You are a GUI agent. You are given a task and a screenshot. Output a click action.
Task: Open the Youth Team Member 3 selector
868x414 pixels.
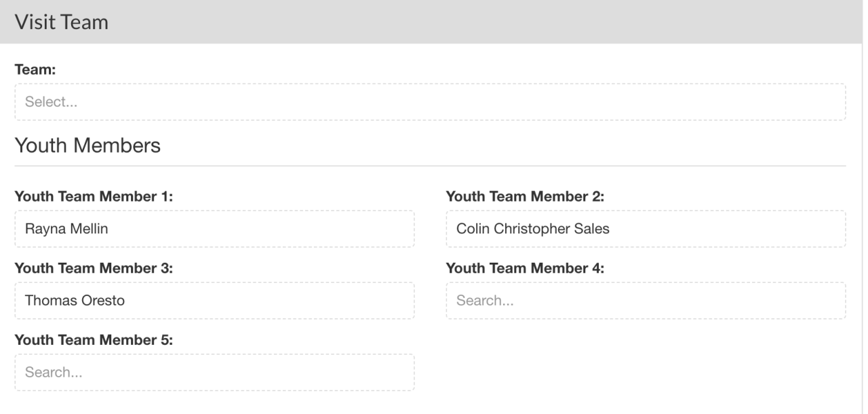tap(214, 301)
